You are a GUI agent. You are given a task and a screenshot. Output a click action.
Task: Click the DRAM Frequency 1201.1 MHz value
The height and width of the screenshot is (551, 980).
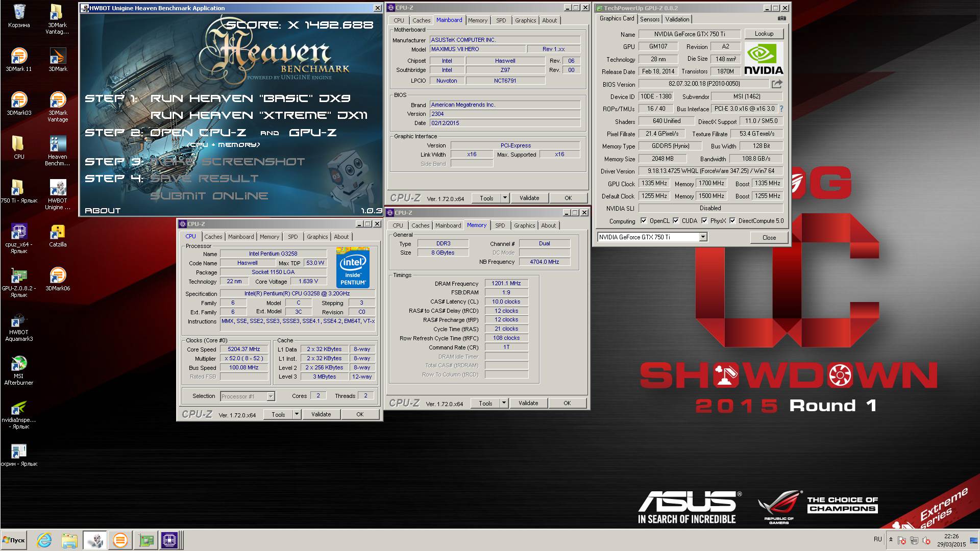pyautogui.click(x=506, y=283)
